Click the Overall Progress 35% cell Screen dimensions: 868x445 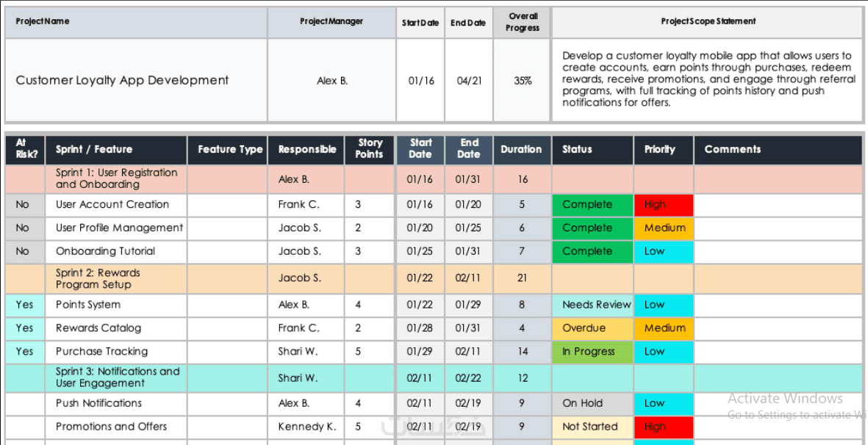(522, 81)
